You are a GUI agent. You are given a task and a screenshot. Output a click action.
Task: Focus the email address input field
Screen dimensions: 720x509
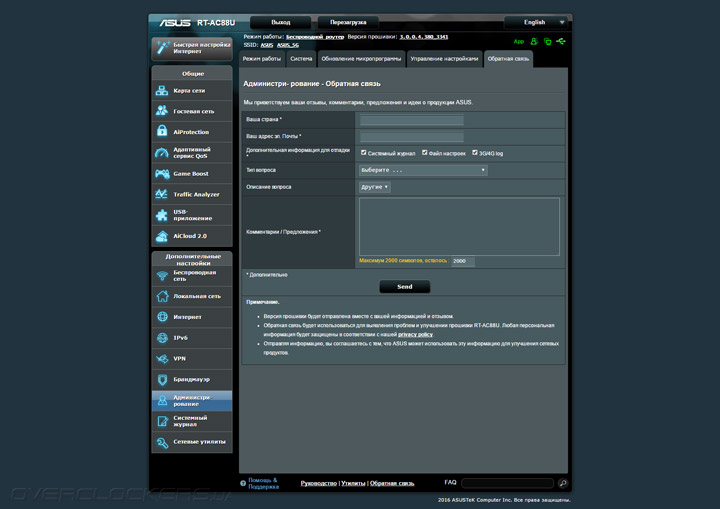click(x=411, y=137)
